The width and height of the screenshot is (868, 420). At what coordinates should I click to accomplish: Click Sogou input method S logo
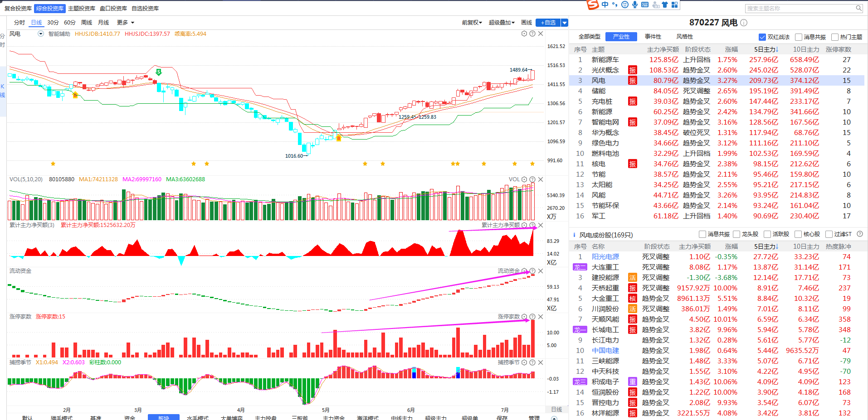[593, 5]
